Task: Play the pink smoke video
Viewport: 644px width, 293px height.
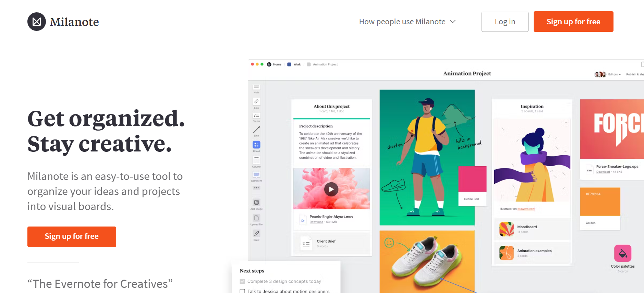Action: [331, 189]
